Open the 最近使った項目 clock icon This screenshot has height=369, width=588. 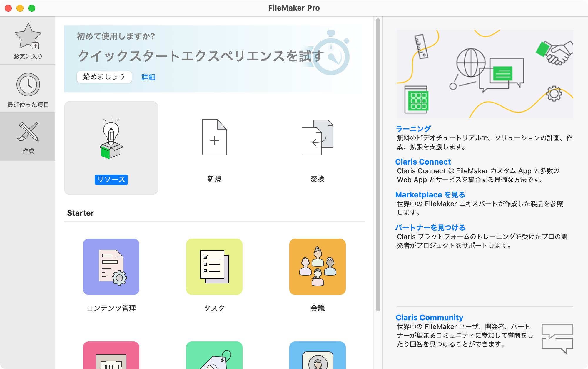tap(28, 85)
